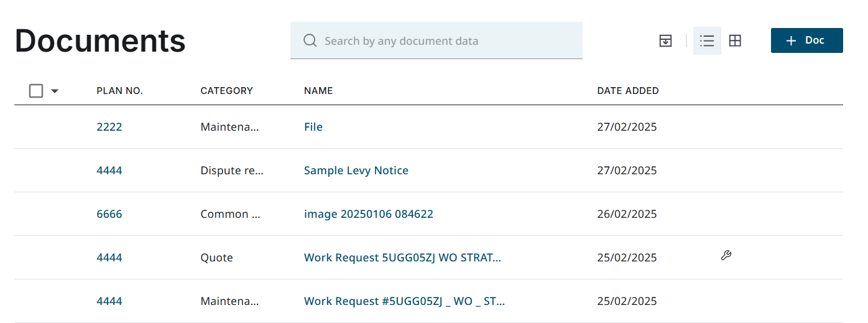This screenshot has width=868, height=323.
Task: Sort by CATEGORY column header
Action: coord(227,91)
